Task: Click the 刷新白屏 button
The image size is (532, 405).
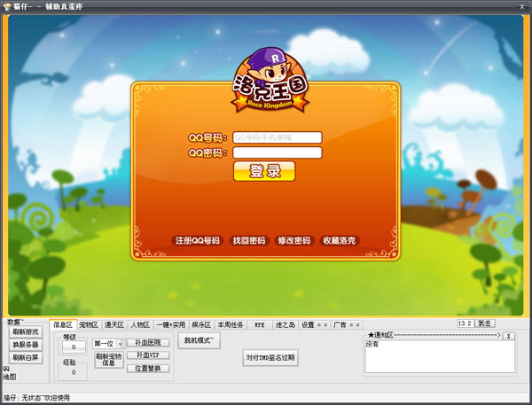Action: point(26,357)
